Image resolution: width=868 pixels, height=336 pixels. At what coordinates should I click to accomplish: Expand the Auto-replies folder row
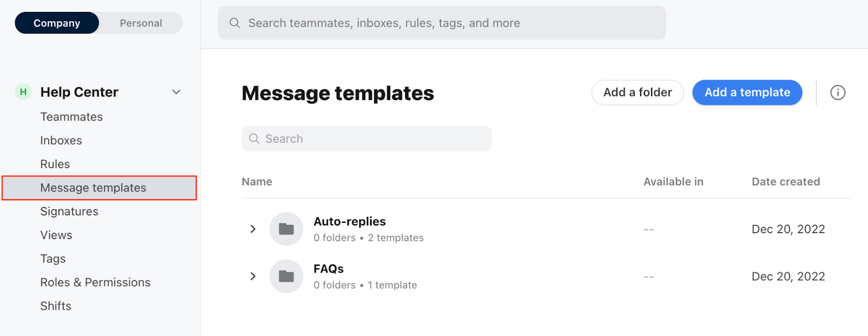pyautogui.click(x=253, y=229)
